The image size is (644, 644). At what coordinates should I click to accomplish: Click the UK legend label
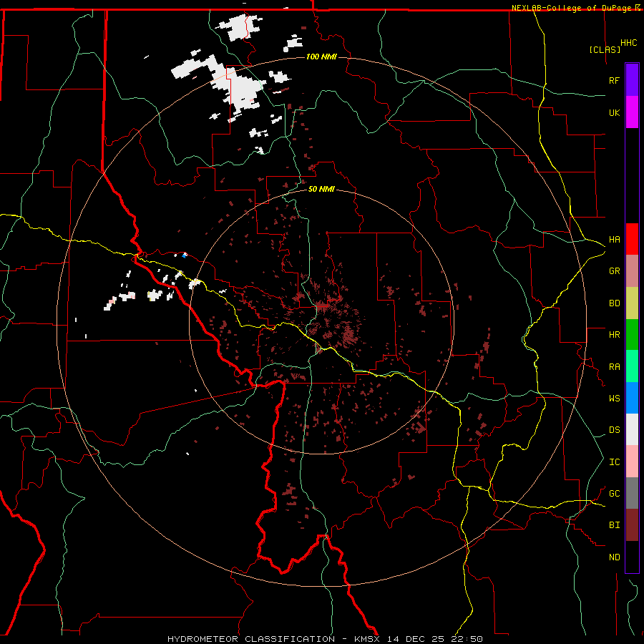click(614, 112)
